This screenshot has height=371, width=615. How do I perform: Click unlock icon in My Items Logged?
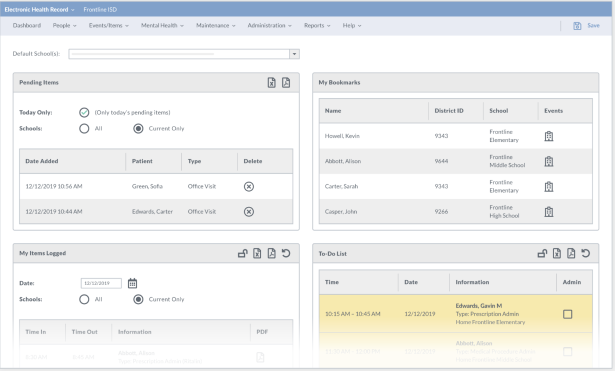[x=243, y=253]
